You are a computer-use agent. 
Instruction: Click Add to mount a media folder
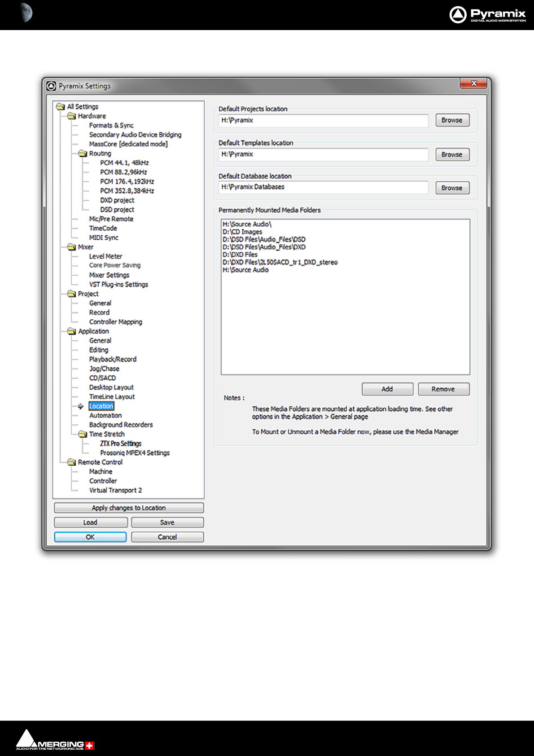pos(387,389)
